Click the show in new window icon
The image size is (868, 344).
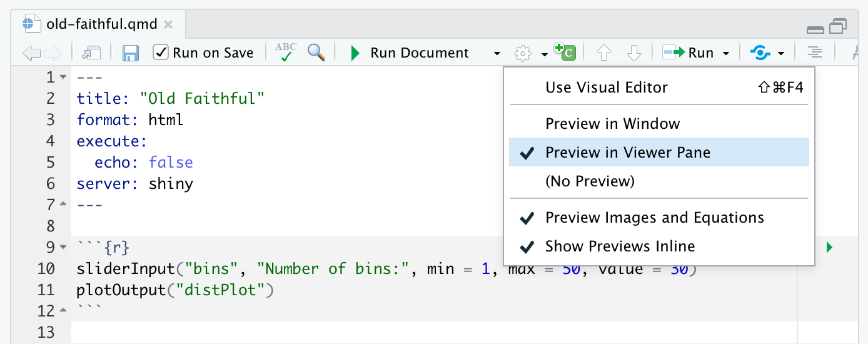91,53
